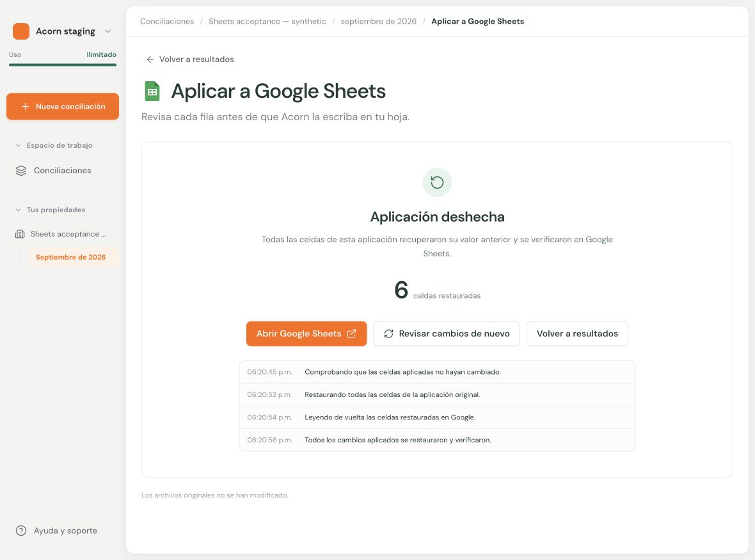Click the green Google Sheets icon
The height and width of the screenshot is (560, 755).
152,91
